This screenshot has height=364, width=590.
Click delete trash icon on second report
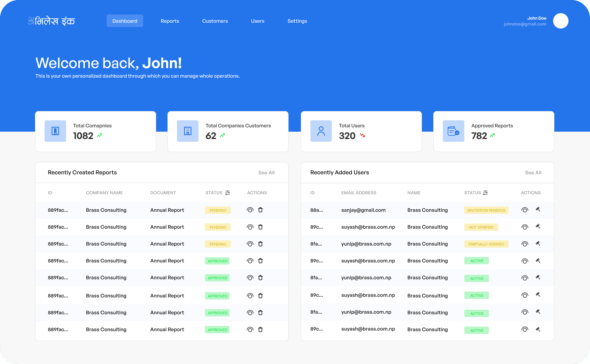tap(261, 227)
